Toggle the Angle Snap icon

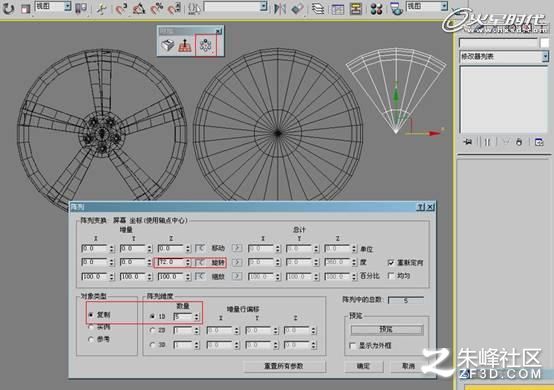[139, 8]
